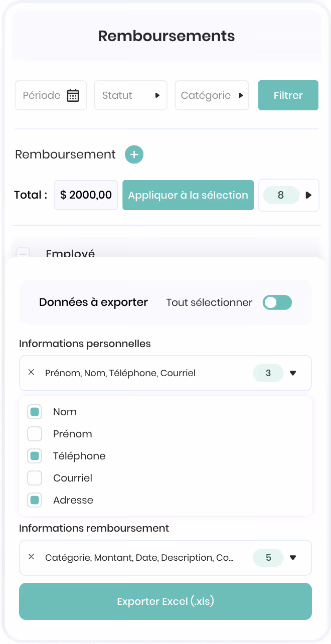Clear Informations personnelles selection with X

(31, 373)
